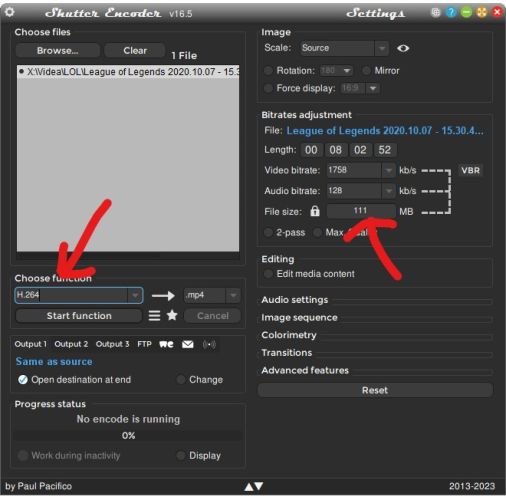Open the settings gear icon

click(x=10, y=12)
